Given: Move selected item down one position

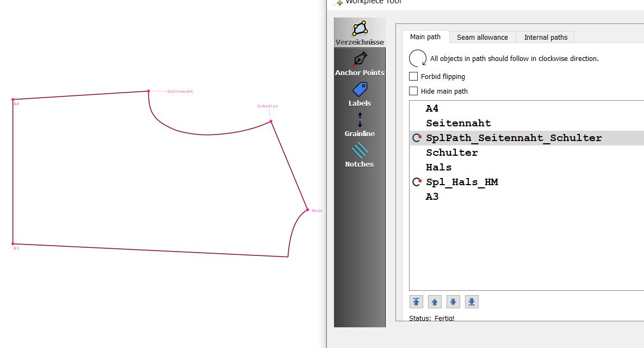Looking at the screenshot, I should click(x=453, y=302).
